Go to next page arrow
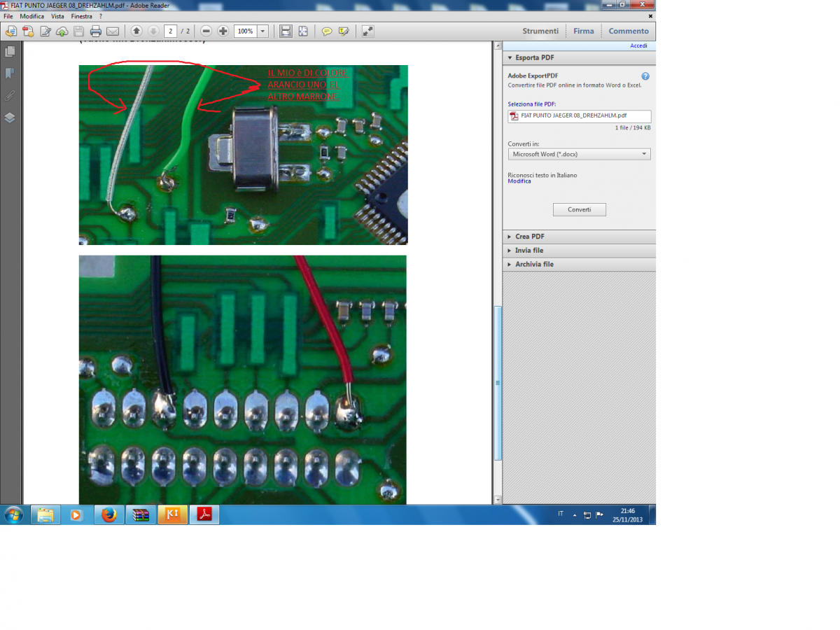 (153, 31)
